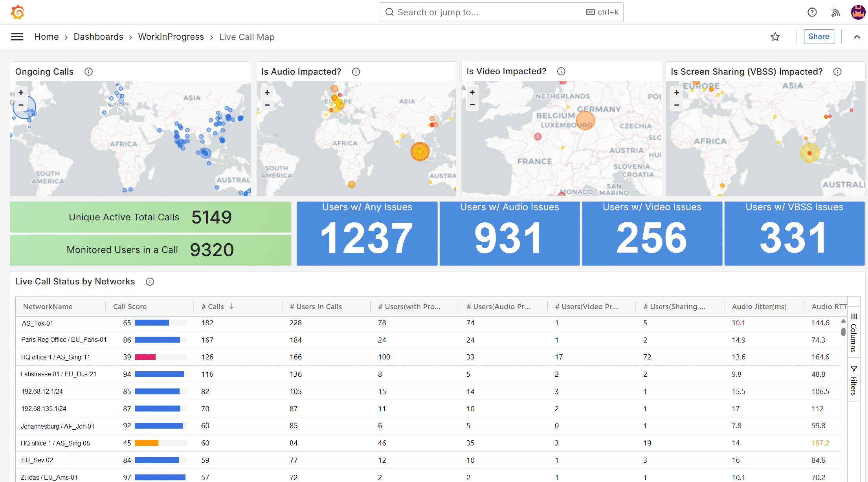Open the hamburger navigation menu
The width and height of the screenshot is (868, 482).
click(17, 37)
